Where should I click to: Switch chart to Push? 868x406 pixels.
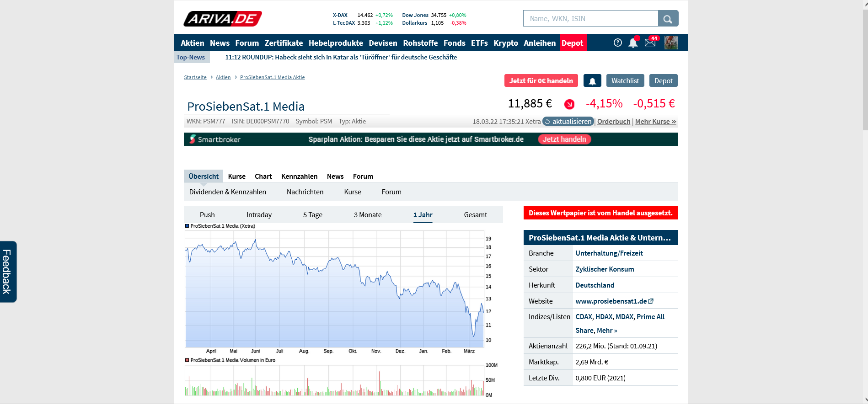pos(207,215)
